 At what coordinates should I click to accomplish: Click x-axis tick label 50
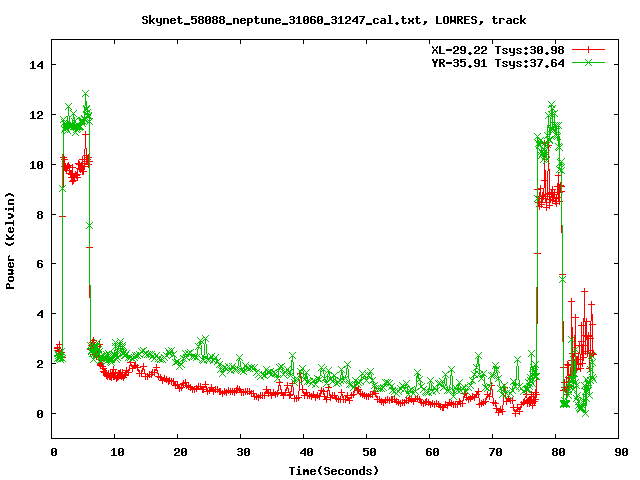(x=369, y=452)
